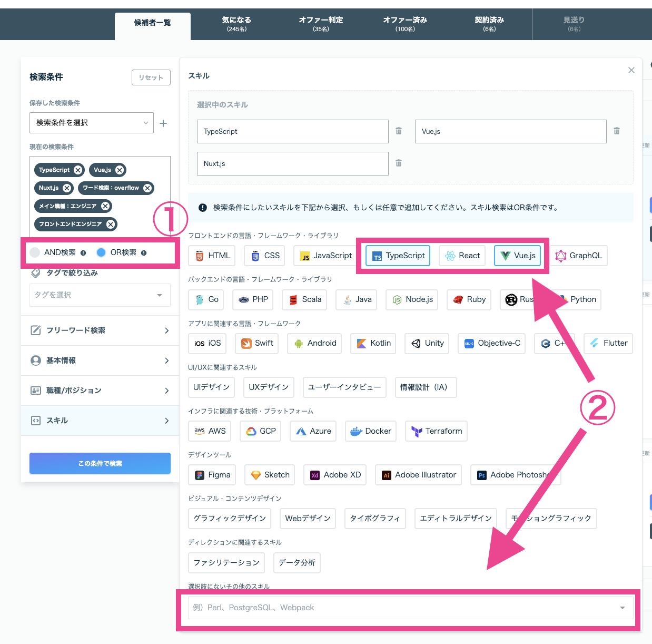This screenshot has height=644, width=652.
Task: Open the オファー判定 tab
Action: coord(321,24)
